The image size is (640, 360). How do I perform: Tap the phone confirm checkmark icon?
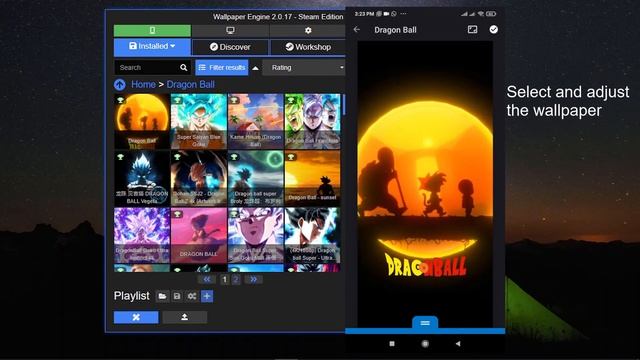tap(493, 29)
